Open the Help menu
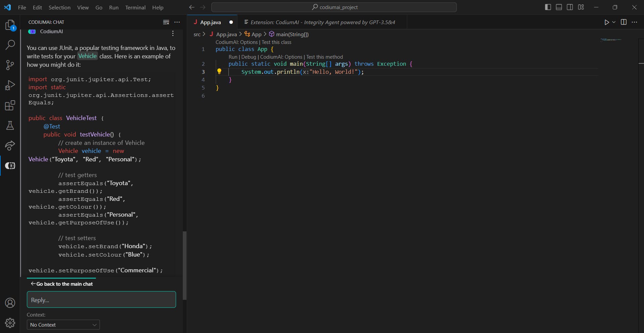The height and width of the screenshot is (333, 644). [x=158, y=7]
